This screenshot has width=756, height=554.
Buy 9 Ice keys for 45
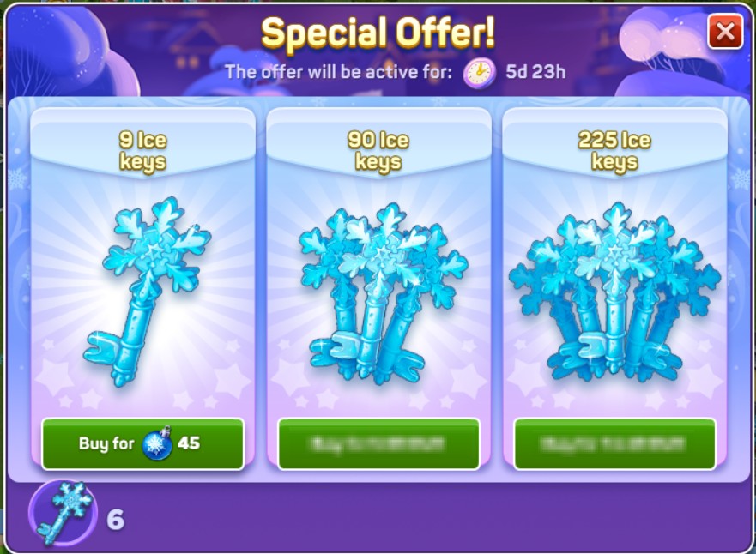click(x=142, y=443)
